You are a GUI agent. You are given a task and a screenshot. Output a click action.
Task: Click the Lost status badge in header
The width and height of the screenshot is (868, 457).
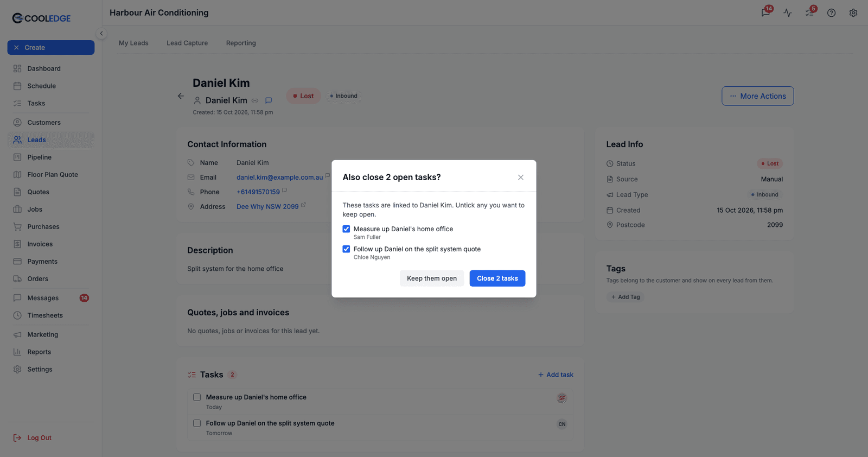click(x=303, y=96)
